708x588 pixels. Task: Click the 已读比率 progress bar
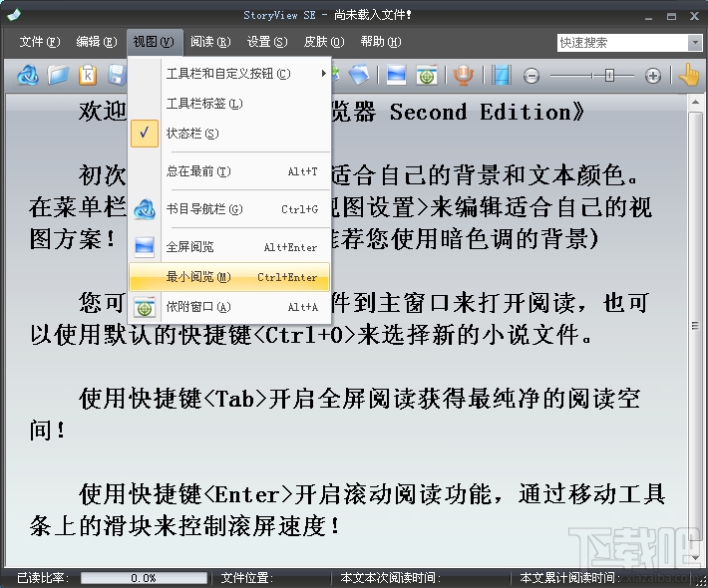(144, 578)
